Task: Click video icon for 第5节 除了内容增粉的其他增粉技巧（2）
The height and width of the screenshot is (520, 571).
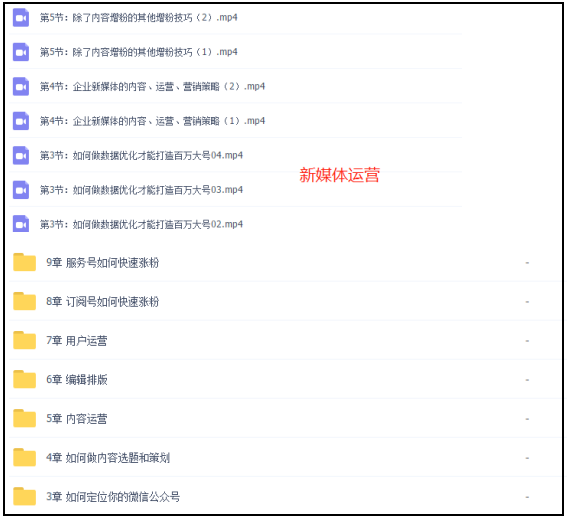Action: 21,17
